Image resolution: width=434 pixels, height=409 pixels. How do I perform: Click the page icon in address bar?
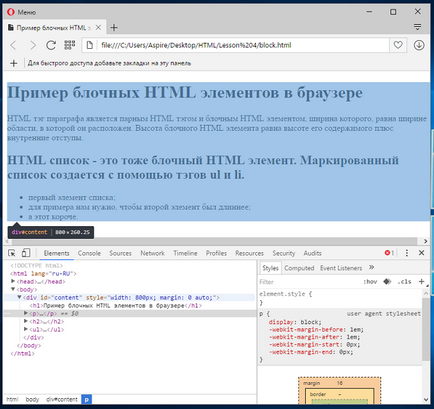pyautogui.click(x=89, y=45)
